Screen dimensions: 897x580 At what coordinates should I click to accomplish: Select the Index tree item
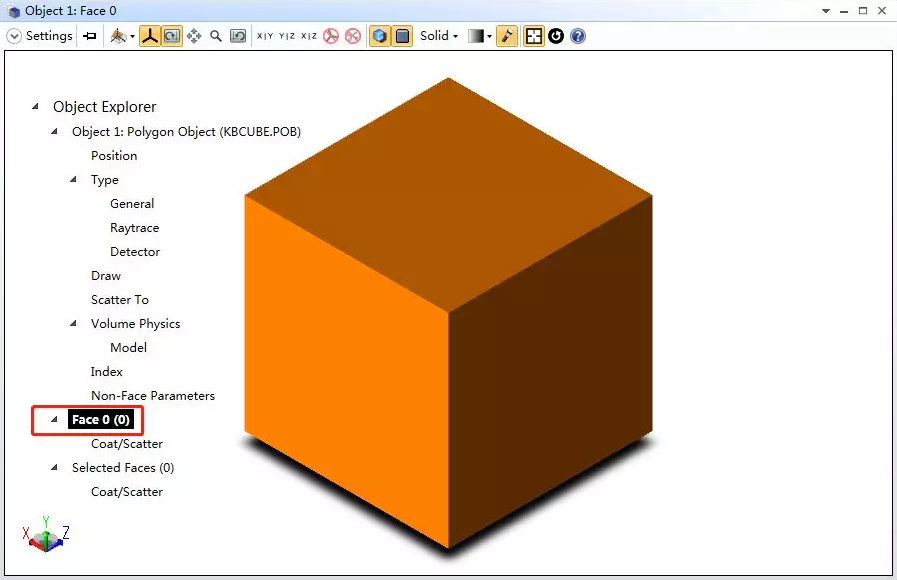click(x=106, y=372)
